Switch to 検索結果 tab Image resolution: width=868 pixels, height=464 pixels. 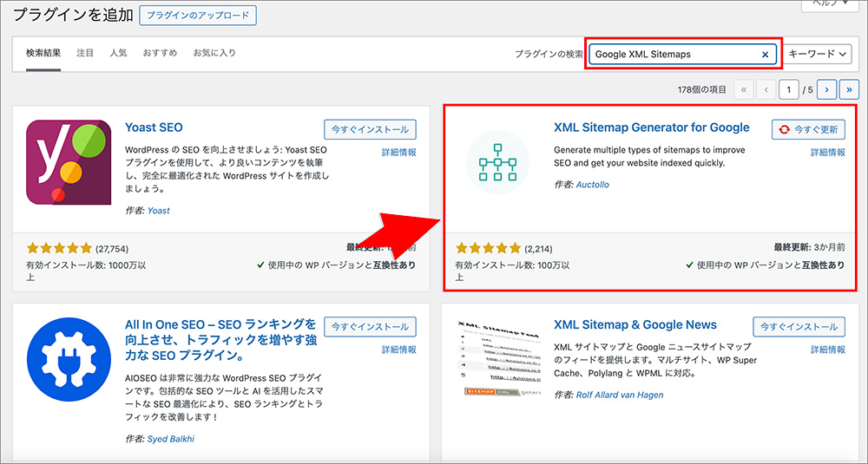click(x=43, y=53)
